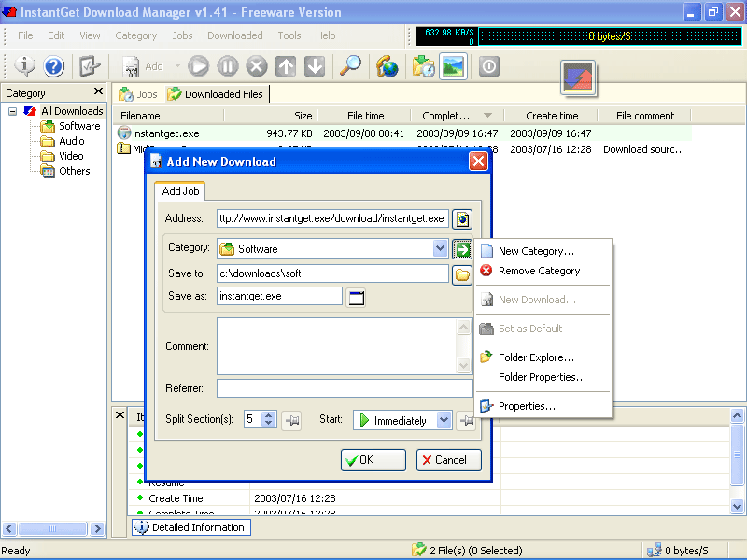Open the globe site explorer toolbar icon

pyautogui.click(x=387, y=65)
